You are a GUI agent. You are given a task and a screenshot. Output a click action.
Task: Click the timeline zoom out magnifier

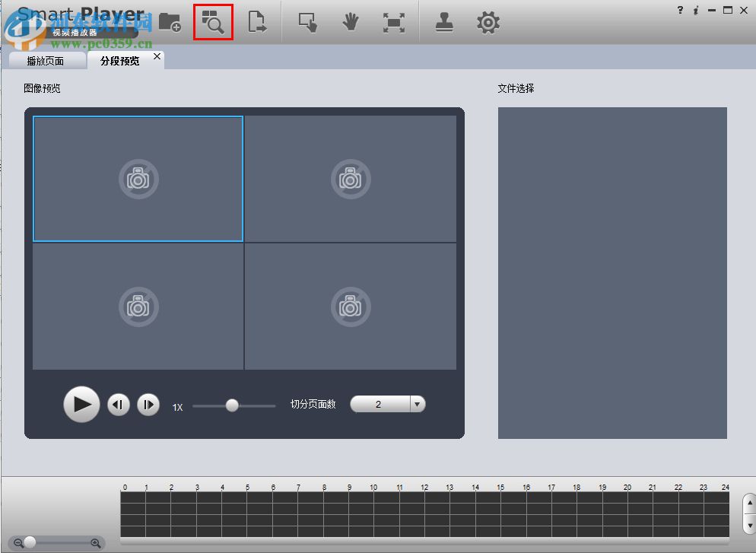[x=18, y=543]
